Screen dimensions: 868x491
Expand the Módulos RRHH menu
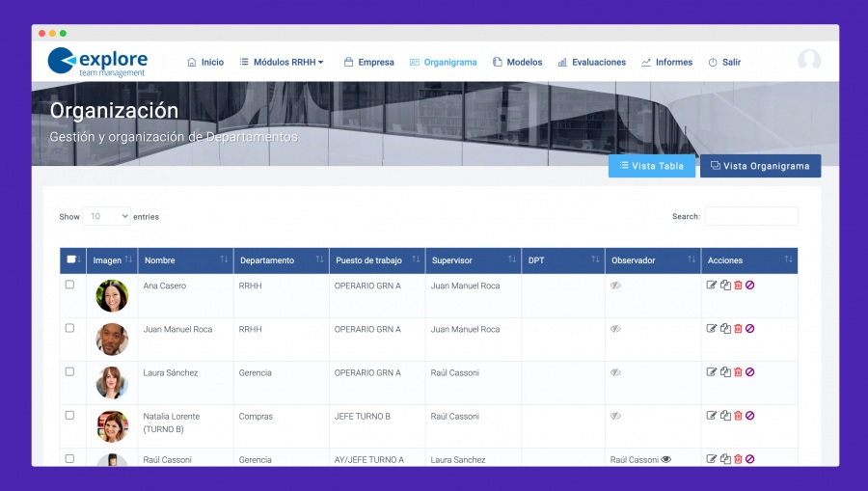click(x=282, y=62)
